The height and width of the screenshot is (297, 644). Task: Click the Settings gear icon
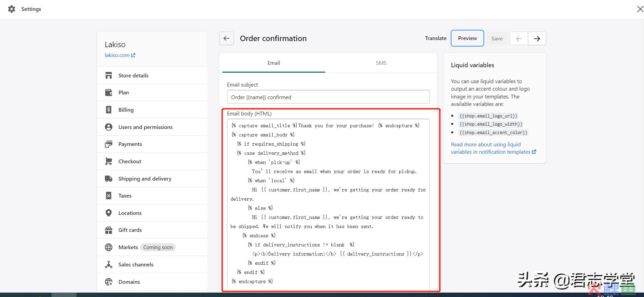point(12,9)
